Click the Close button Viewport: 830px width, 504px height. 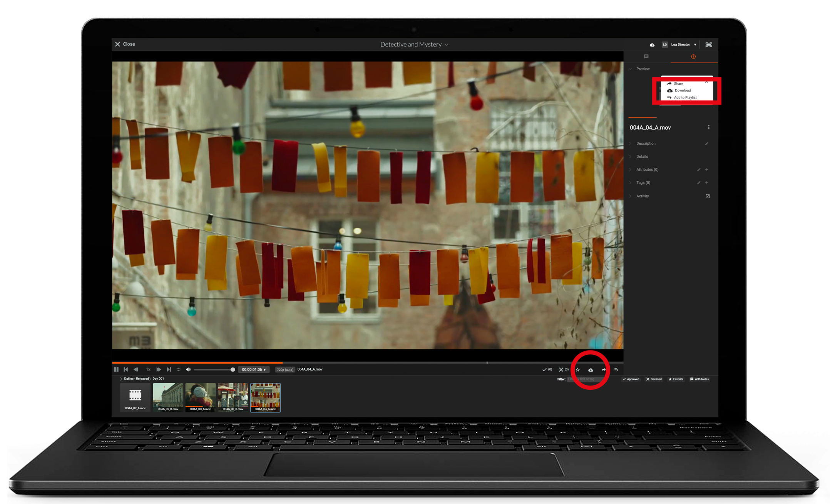(x=125, y=44)
